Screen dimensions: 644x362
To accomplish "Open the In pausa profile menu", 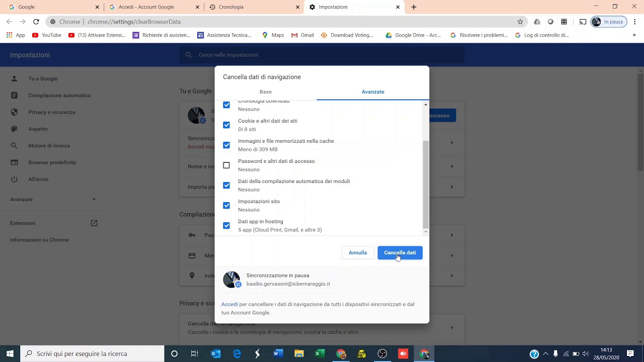I will [608, 22].
